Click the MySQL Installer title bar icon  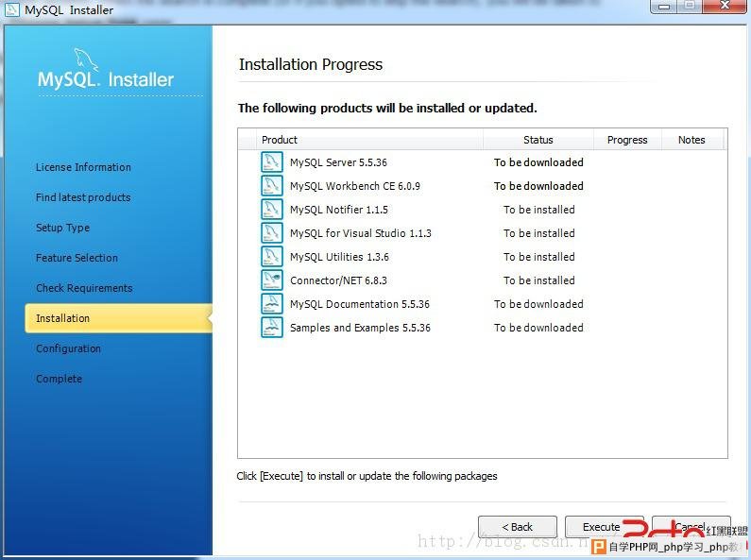pos(11,9)
